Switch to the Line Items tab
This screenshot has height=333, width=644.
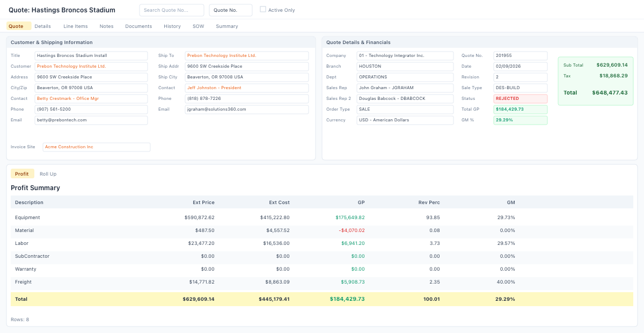(x=75, y=26)
